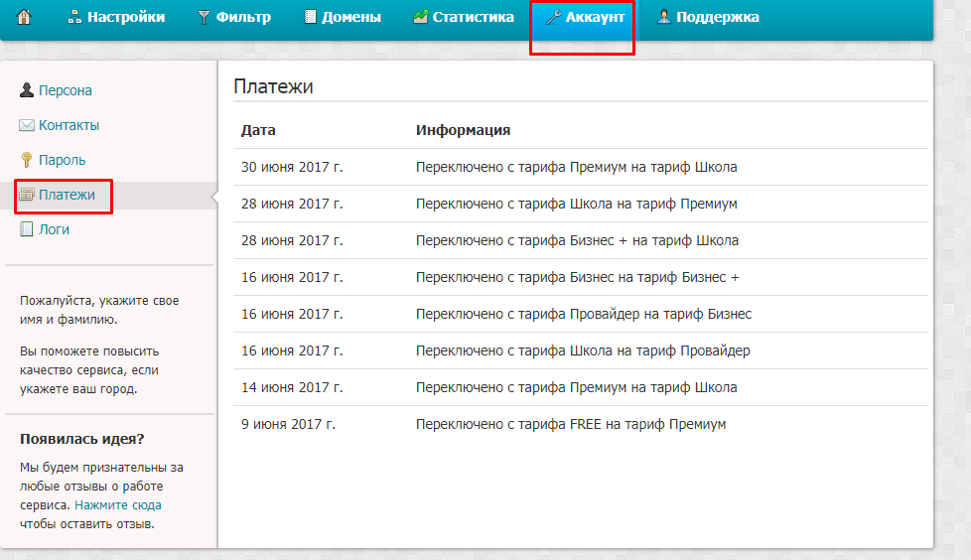Click the '30 июня 2017 г.' date cell
This screenshot has height=560, width=971.
pyautogui.click(x=292, y=167)
